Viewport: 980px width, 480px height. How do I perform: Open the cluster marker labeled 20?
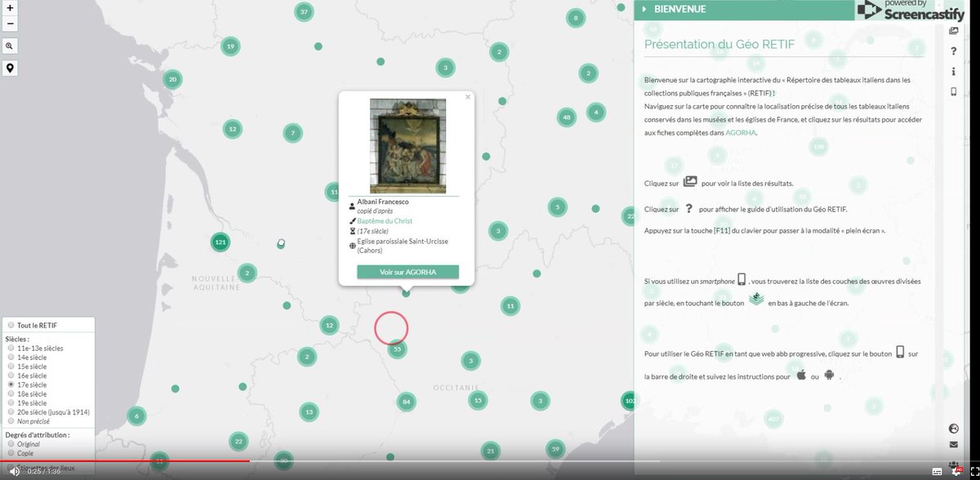click(x=171, y=79)
